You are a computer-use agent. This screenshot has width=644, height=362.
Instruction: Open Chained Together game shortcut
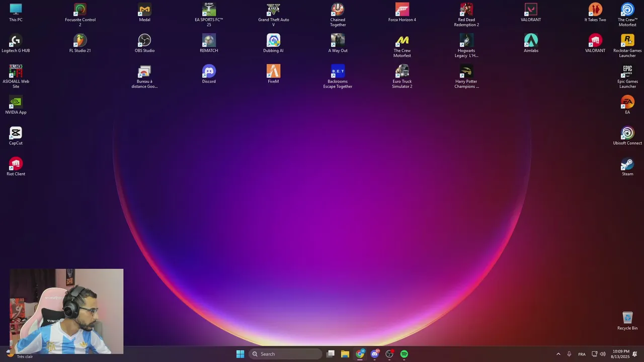pos(338,15)
